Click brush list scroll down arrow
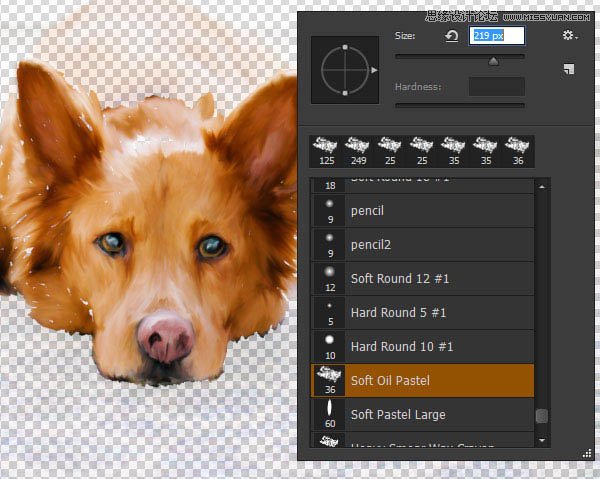 click(542, 440)
